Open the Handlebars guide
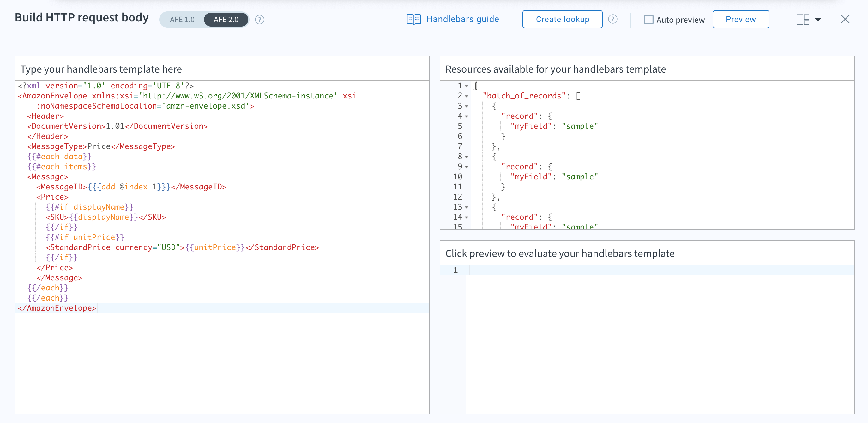Screen dimensions: 868x423 [462, 19]
